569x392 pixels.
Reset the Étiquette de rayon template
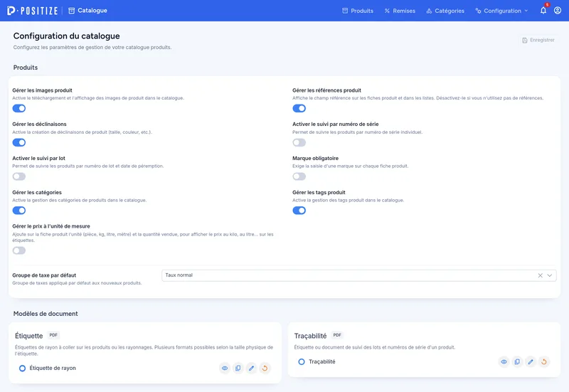pos(265,368)
